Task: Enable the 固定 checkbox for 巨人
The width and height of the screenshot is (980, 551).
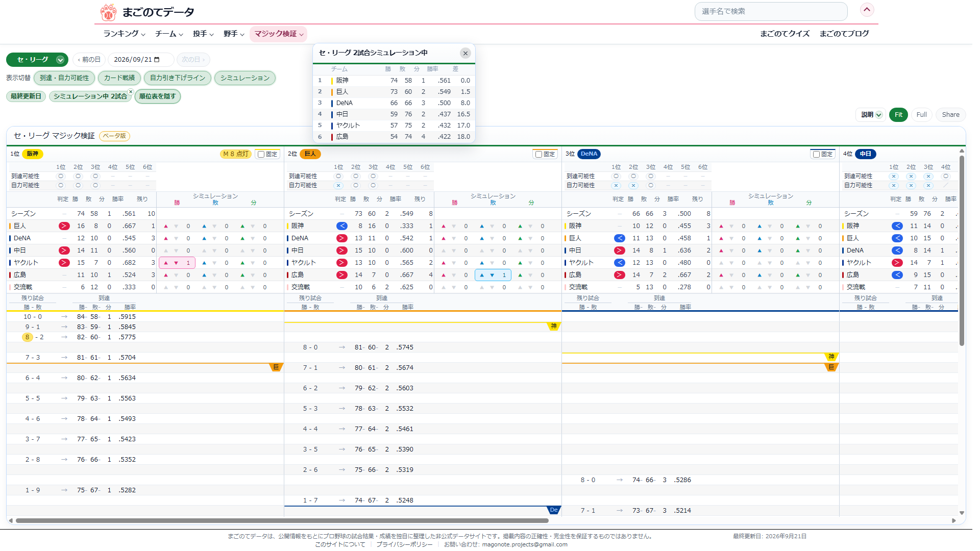Action: pyautogui.click(x=539, y=154)
